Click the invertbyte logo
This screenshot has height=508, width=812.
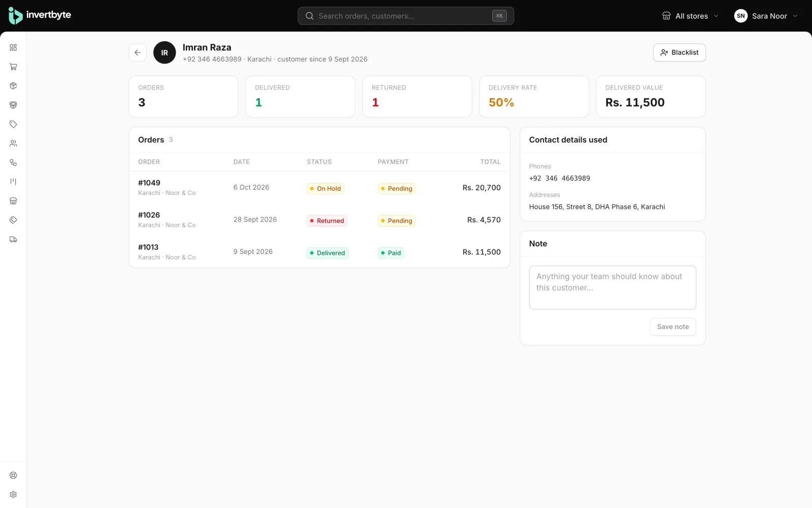40,16
